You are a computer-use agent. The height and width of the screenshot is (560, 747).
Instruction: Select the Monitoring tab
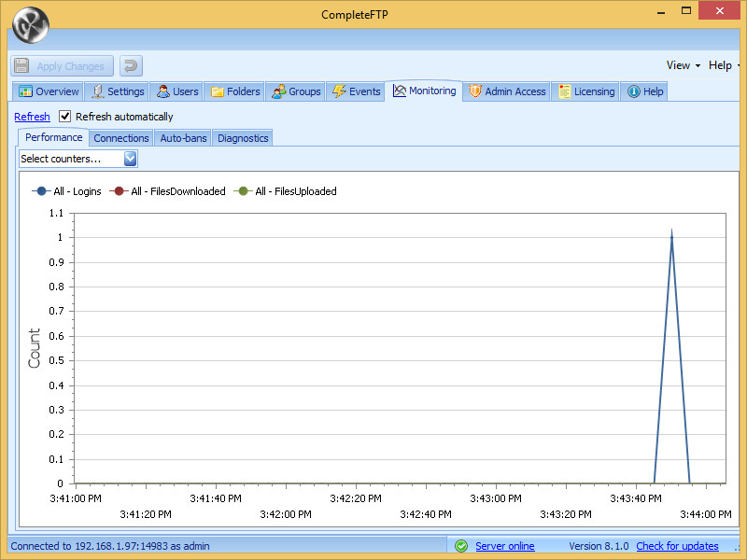(x=424, y=91)
